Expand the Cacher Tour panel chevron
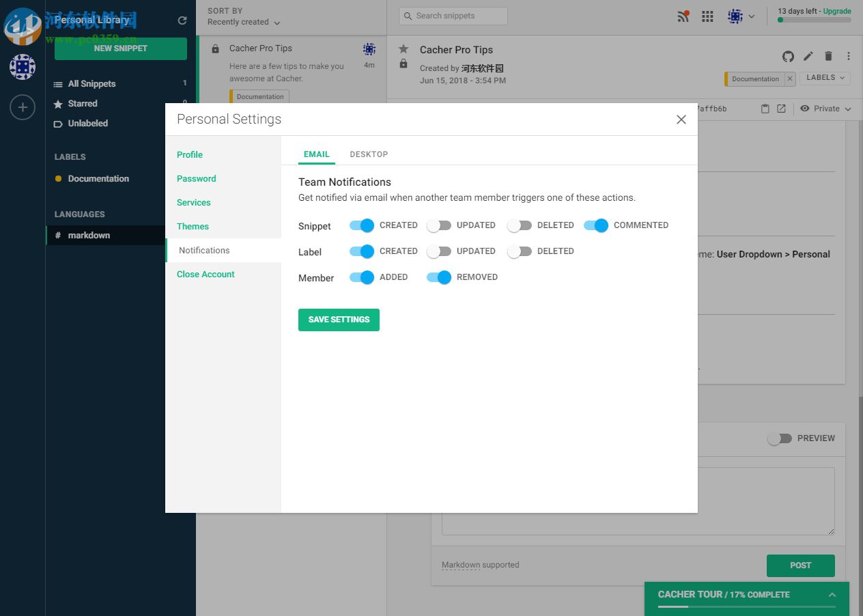The image size is (863, 616). [832, 595]
